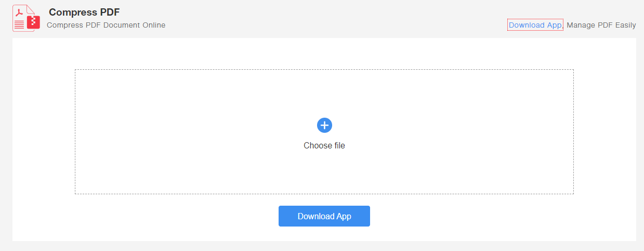
Task: Click the word "Manage" in header tagline
Action: pyautogui.click(x=581, y=25)
